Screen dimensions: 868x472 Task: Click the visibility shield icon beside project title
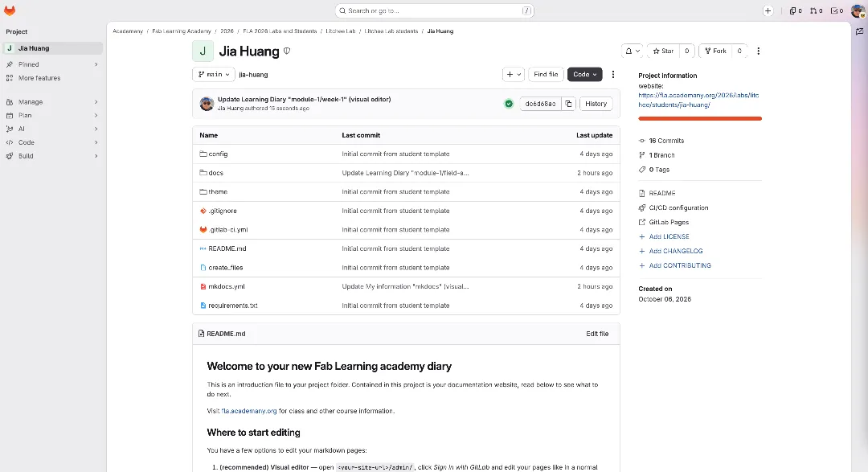point(287,51)
